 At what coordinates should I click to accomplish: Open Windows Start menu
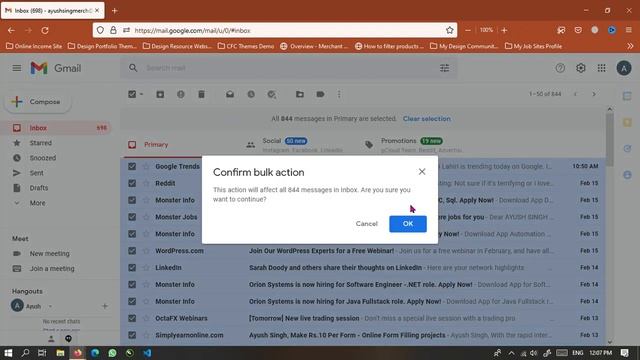tap(8, 353)
